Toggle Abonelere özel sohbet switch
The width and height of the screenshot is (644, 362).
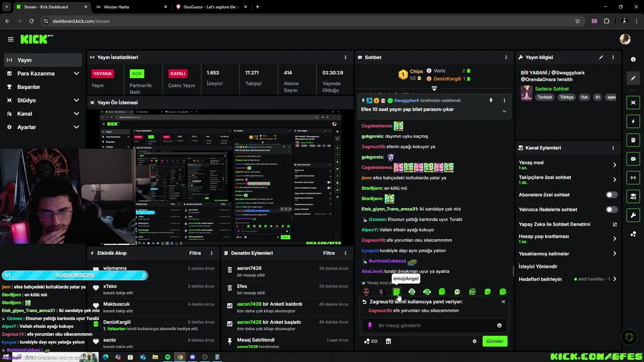point(611,195)
